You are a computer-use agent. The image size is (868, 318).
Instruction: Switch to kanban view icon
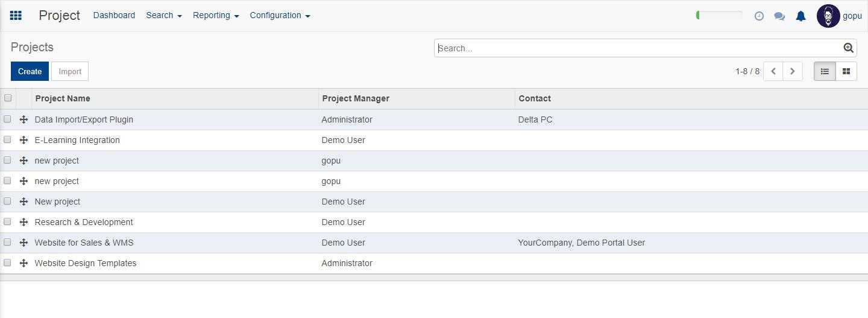click(846, 71)
